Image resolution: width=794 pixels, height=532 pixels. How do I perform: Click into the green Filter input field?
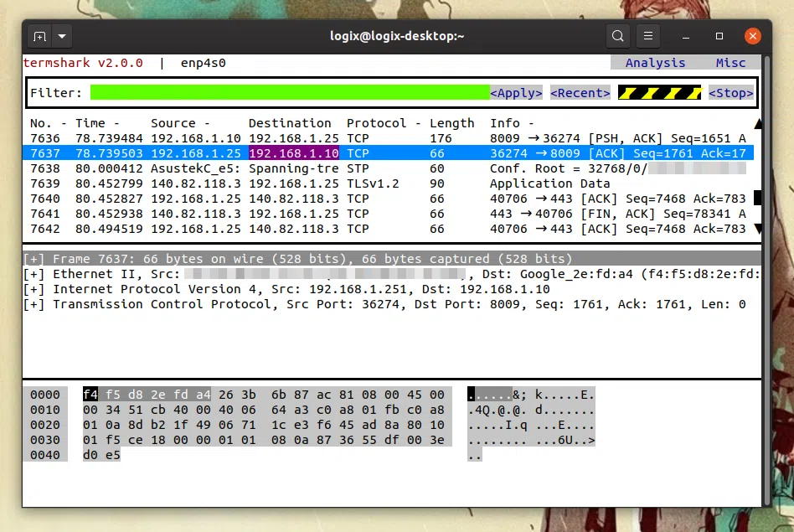(x=289, y=93)
